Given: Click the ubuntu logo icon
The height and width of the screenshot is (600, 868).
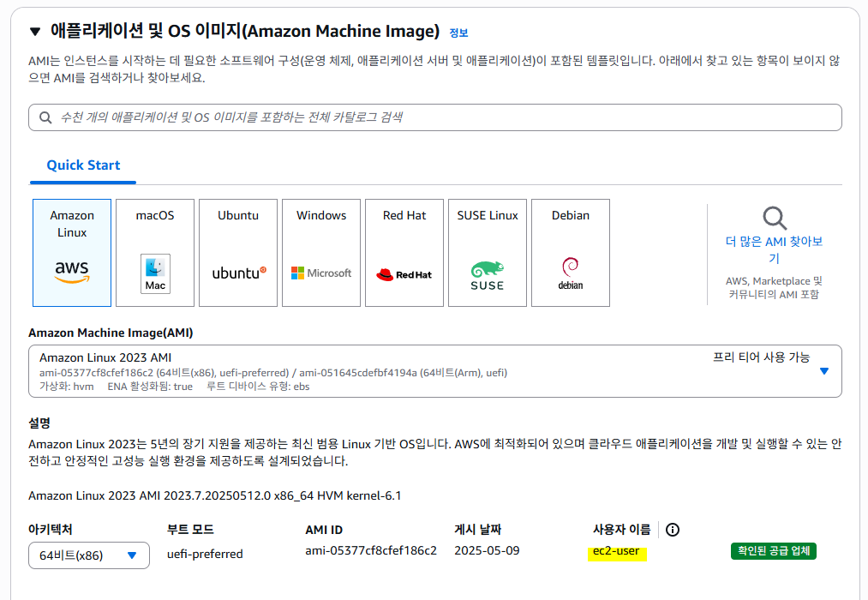Looking at the screenshot, I should (x=239, y=273).
